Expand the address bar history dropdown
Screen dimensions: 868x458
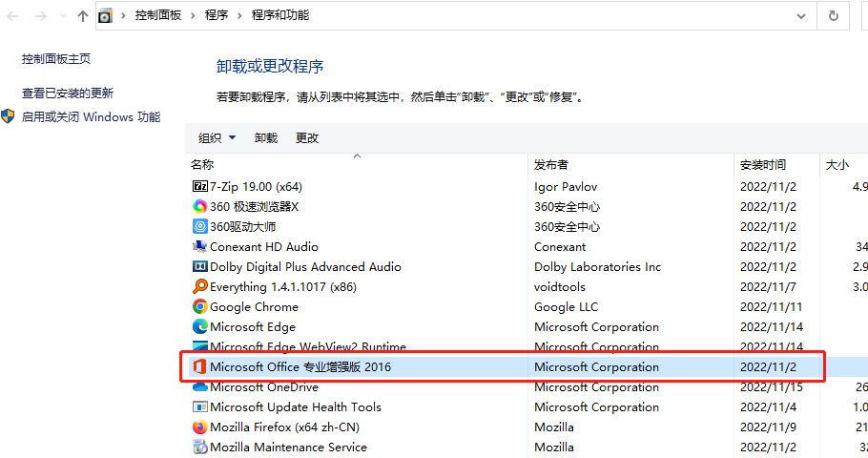(801, 16)
